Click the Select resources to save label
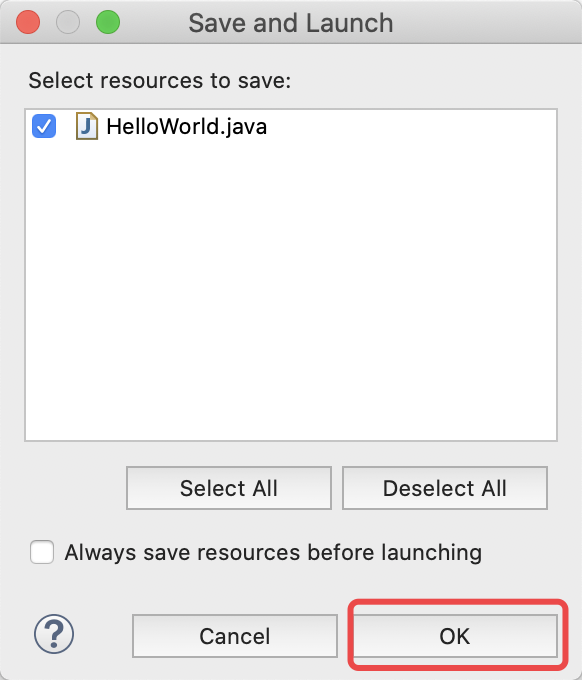 (x=160, y=81)
